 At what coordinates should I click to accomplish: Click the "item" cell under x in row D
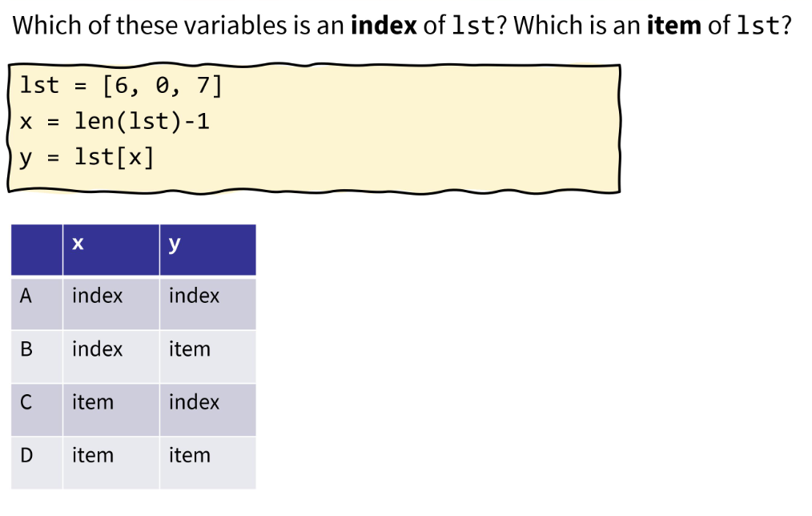pyautogui.click(x=93, y=456)
